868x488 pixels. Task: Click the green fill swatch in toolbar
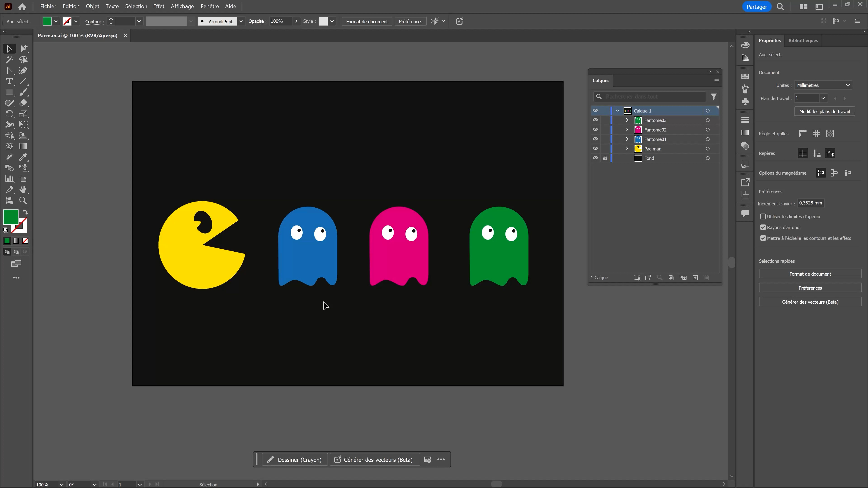point(11,217)
